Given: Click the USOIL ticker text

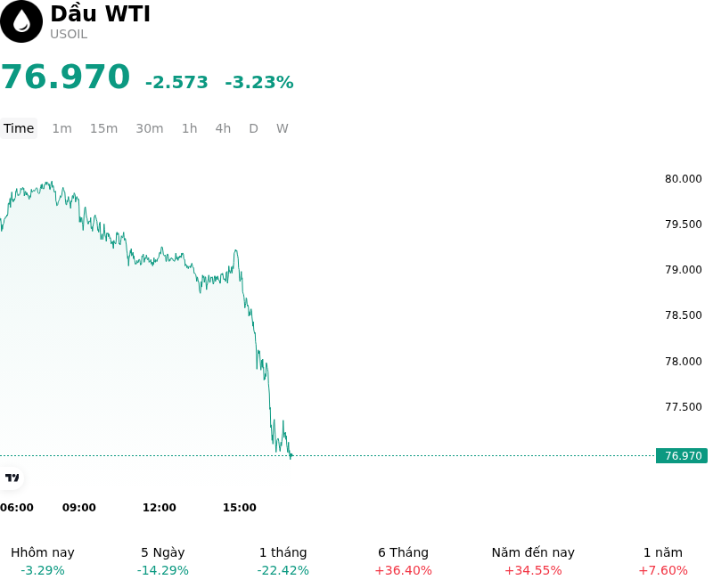Looking at the screenshot, I should [x=69, y=34].
